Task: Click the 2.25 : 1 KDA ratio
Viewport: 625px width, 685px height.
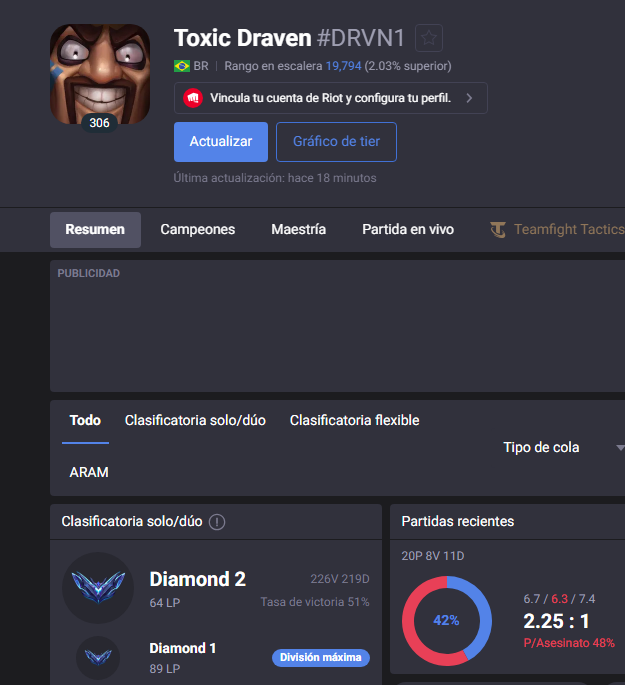Action: [556, 621]
